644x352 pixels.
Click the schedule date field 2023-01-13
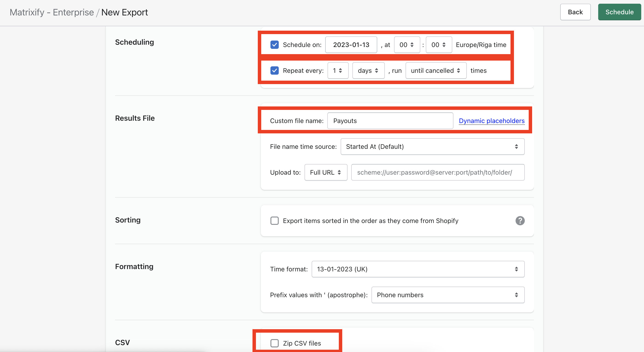(x=351, y=45)
